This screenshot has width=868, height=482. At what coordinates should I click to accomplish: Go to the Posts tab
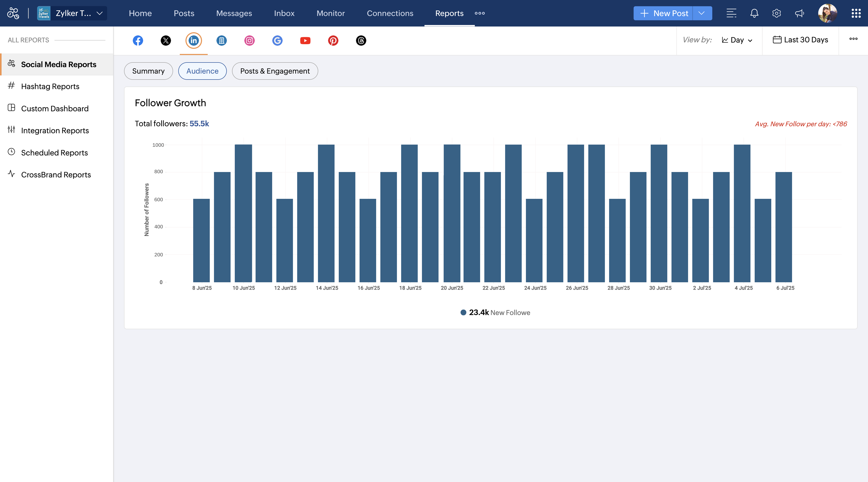point(184,13)
